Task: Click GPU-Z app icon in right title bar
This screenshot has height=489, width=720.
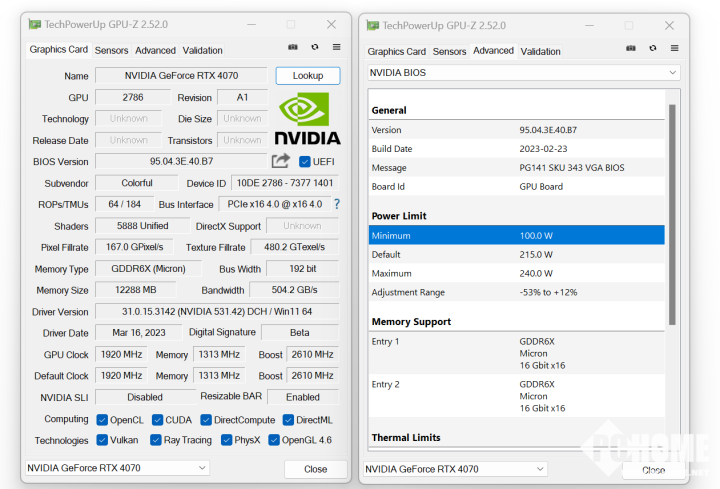Action: click(373, 25)
